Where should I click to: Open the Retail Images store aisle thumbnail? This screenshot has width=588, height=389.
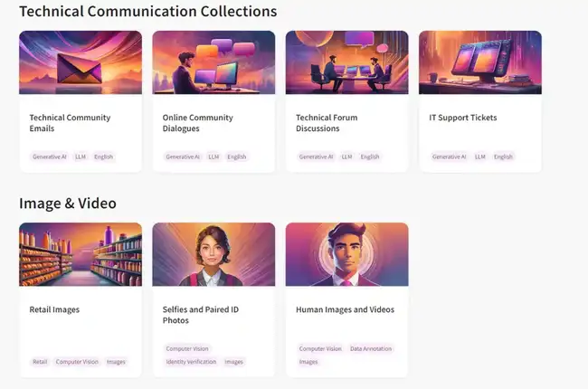80,254
